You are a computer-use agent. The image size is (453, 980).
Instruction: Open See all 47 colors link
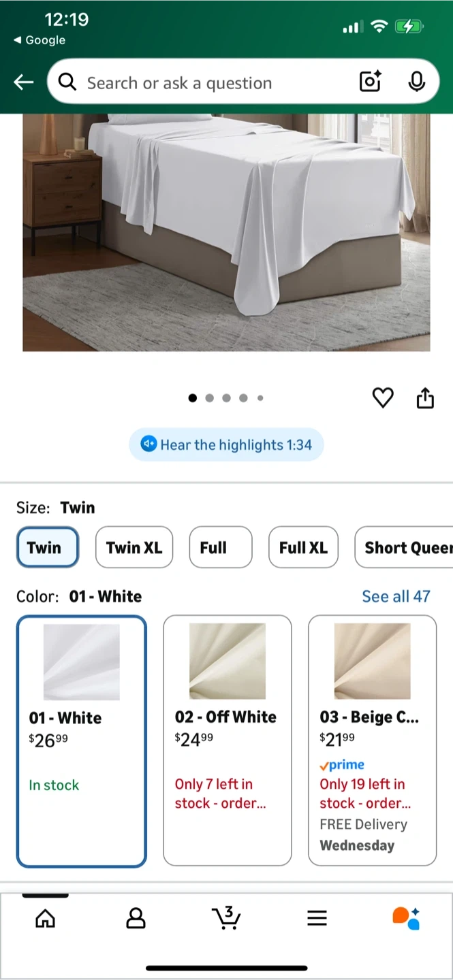tap(396, 597)
